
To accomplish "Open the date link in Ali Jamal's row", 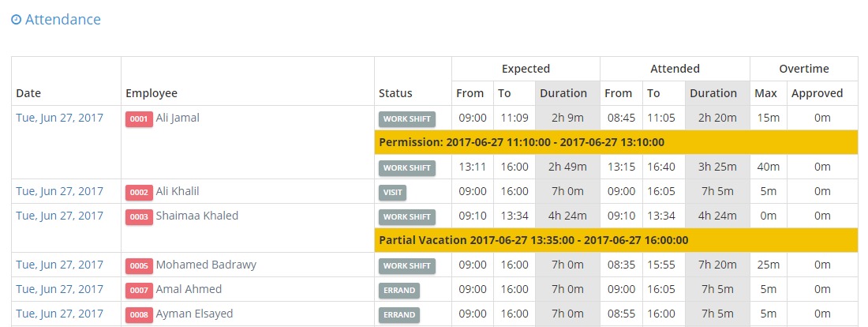I will 59,118.
